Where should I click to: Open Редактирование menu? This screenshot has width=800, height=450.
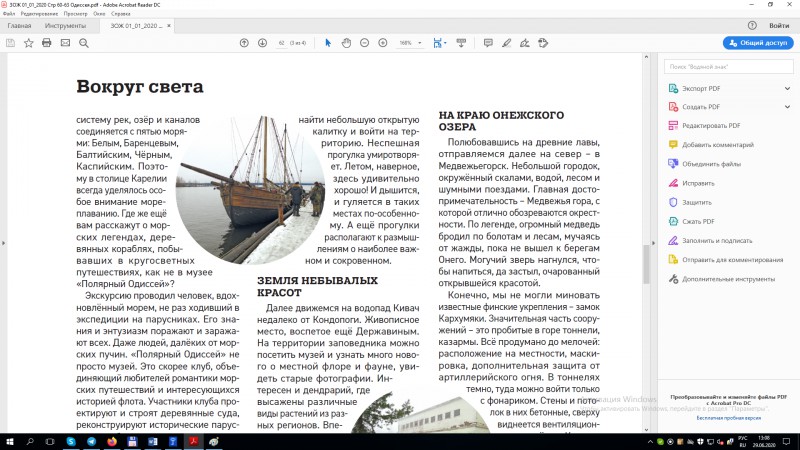click(x=39, y=14)
